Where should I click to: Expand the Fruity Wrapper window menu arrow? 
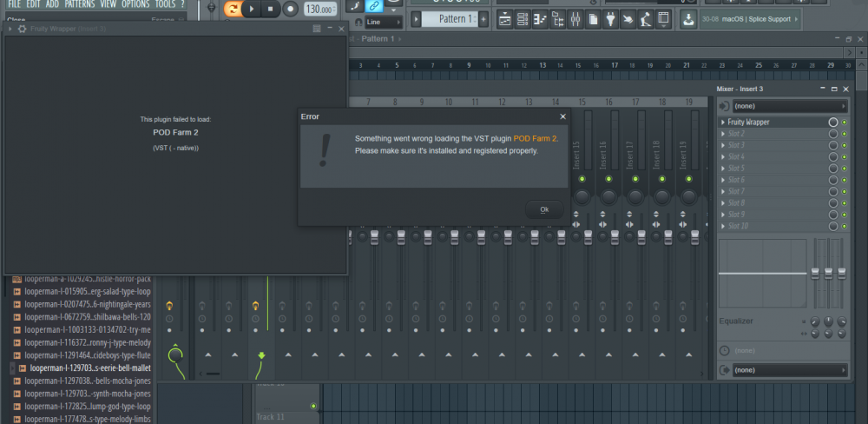(x=10, y=29)
